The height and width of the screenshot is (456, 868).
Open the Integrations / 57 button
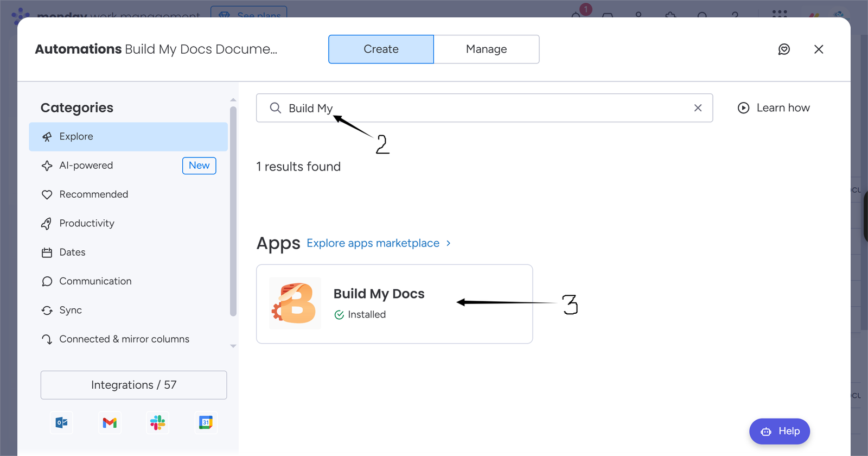(133, 385)
